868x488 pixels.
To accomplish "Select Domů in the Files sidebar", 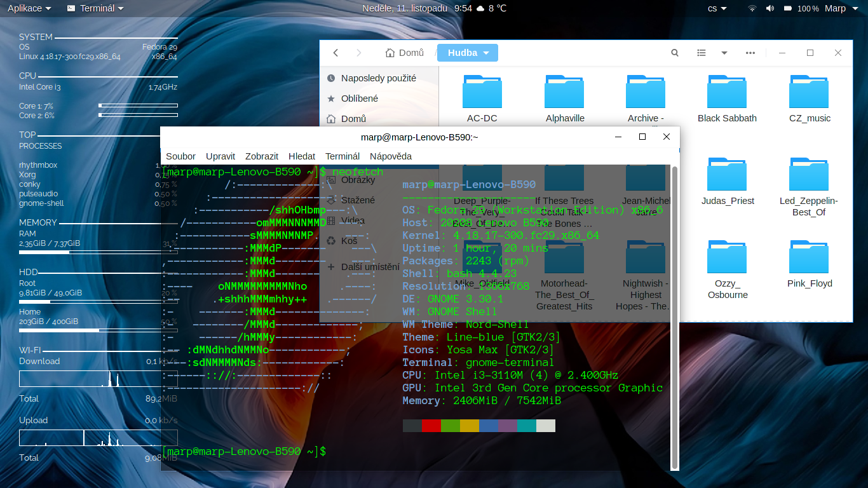I will (x=379, y=119).
